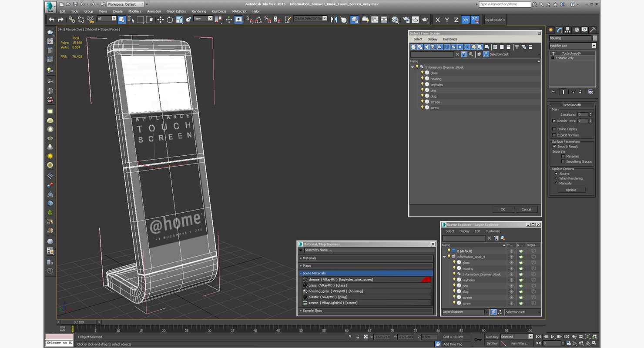The width and height of the screenshot is (644, 348).
Task: Click the Play Animation button
Action: pos(553,337)
